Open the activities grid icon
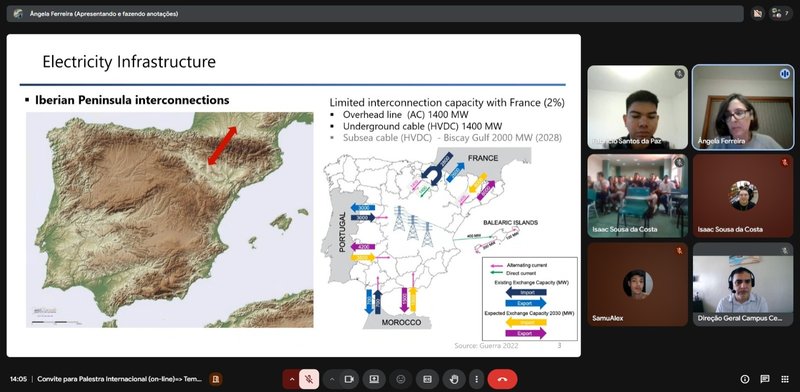 785,379
